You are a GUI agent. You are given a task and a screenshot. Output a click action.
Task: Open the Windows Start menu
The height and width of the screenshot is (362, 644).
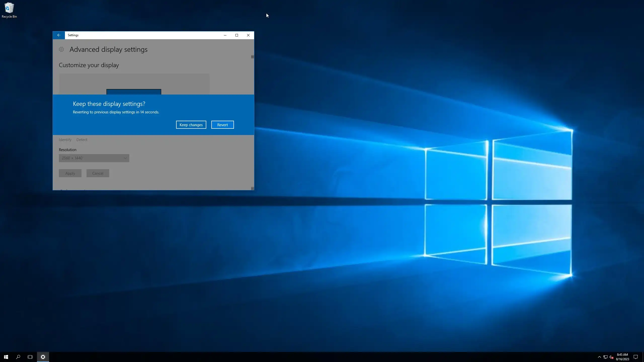tap(6, 357)
